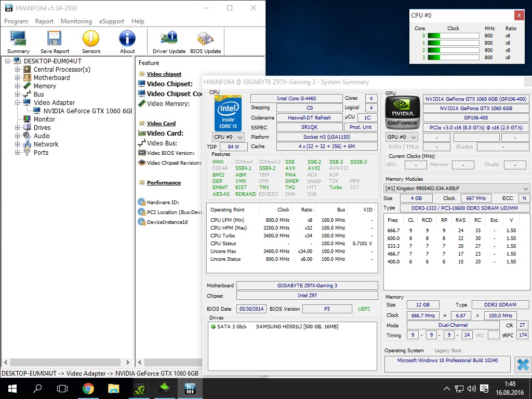Screen dimensions: 532x399
Task: Open the CPU #0 selector dropdown
Action: click(x=229, y=137)
